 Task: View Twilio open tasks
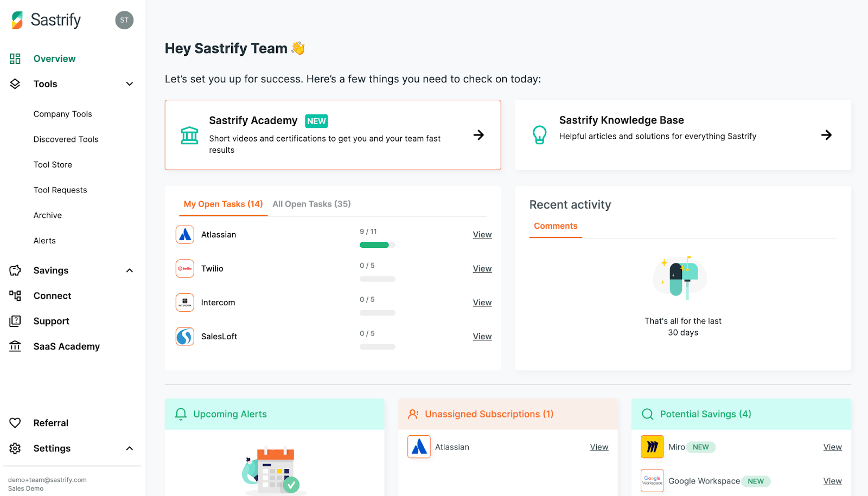[482, 268]
